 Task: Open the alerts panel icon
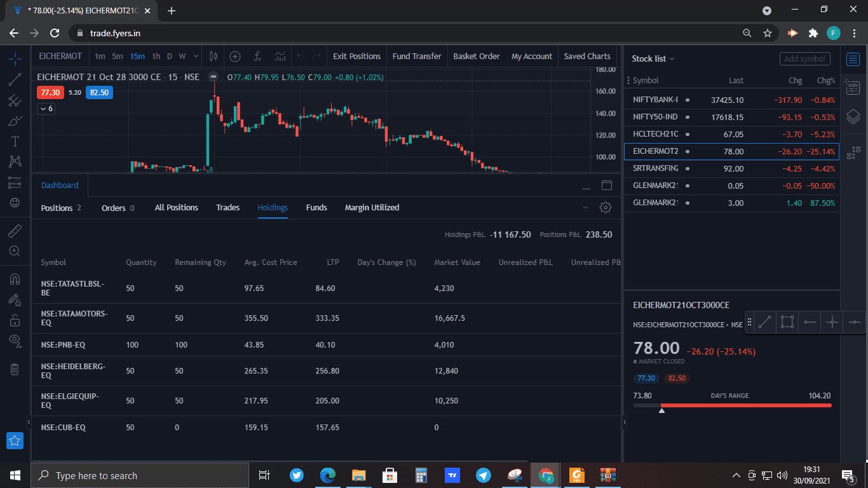(853, 88)
